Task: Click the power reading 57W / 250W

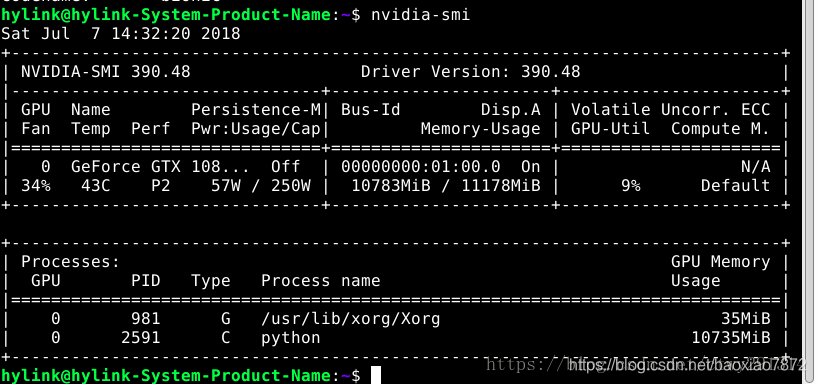Action: pos(261,185)
